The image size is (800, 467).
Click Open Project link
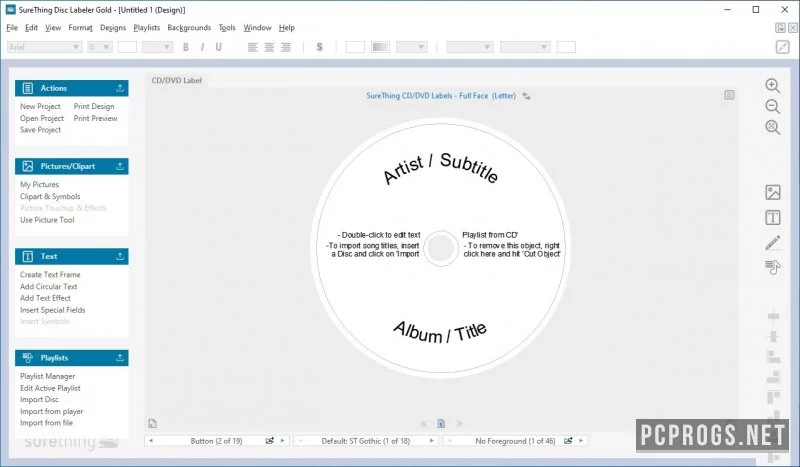point(42,118)
